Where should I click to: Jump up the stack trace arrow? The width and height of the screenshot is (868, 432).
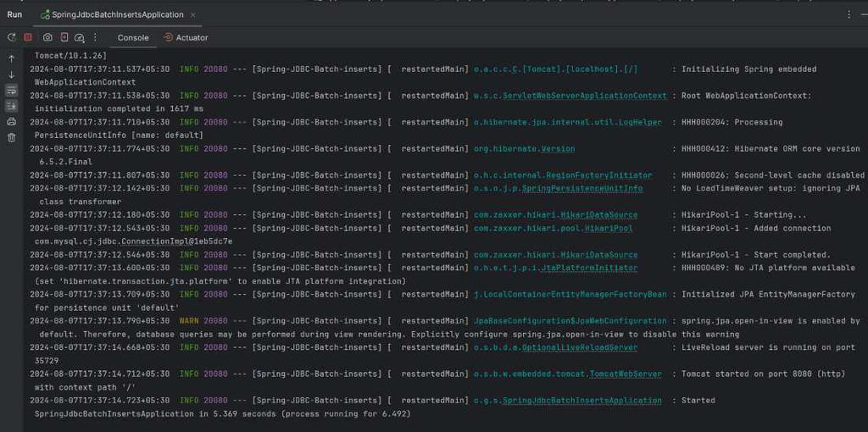(x=11, y=59)
